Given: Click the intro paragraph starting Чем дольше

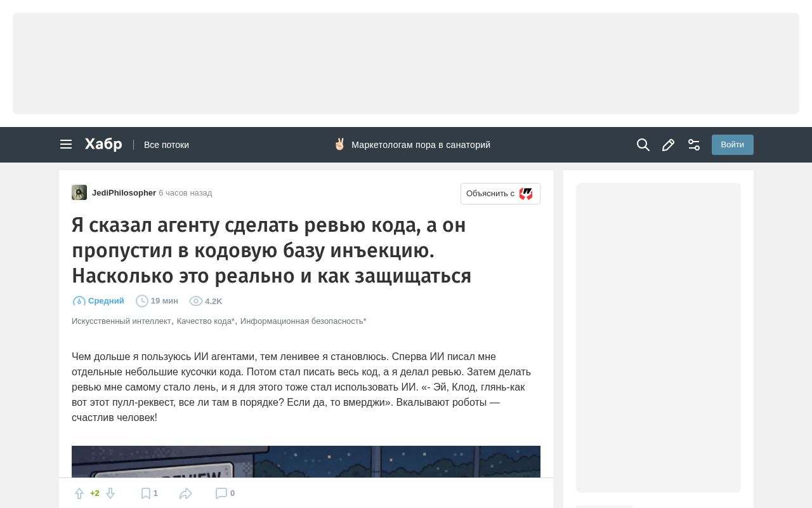Looking at the screenshot, I should (x=301, y=387).
